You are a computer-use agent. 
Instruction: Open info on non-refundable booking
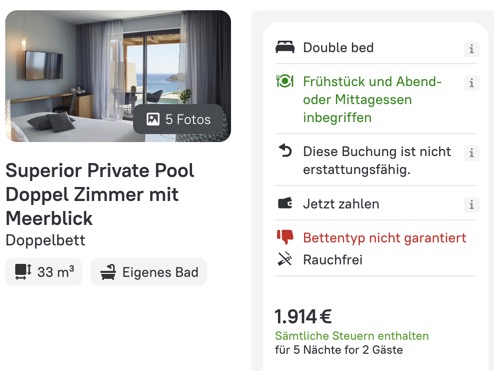tap(471, 153)
